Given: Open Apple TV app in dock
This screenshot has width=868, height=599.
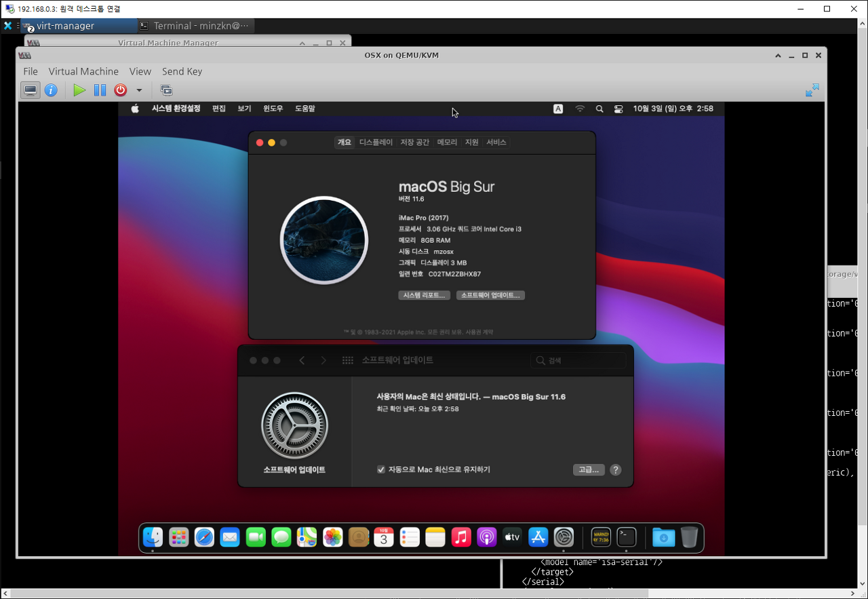Looking at the screenshot, I should click(x=512, y=537).
